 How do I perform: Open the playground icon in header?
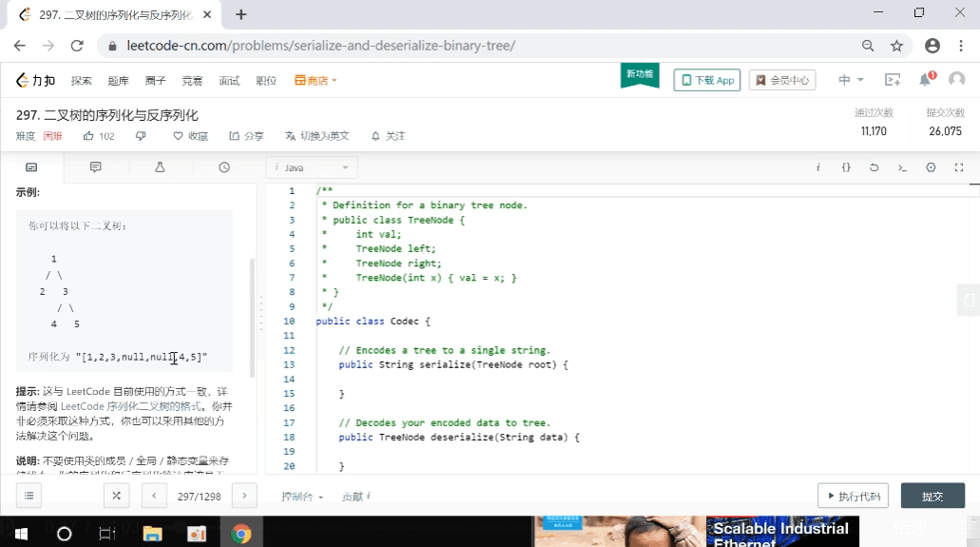pyautogui.click(x=893, y=80)
